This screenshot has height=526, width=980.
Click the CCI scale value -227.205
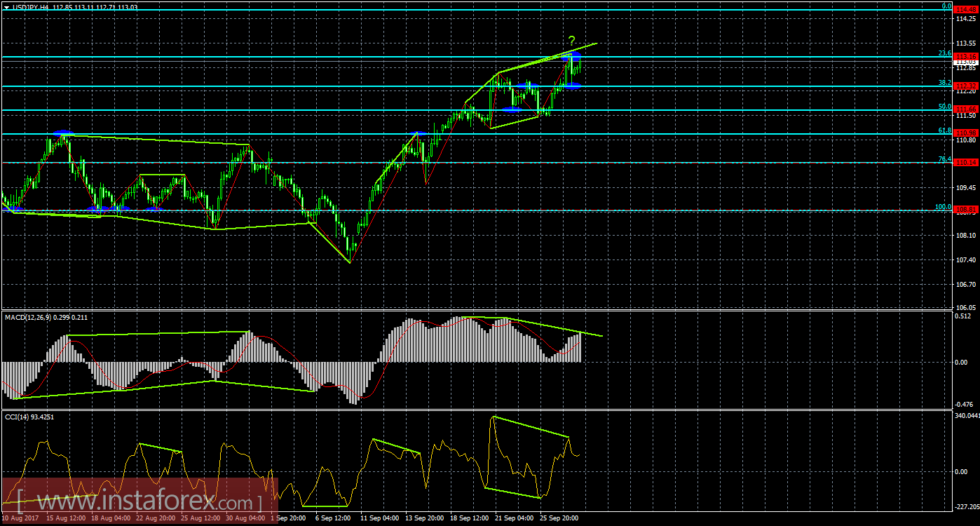[x=967, y=506]
